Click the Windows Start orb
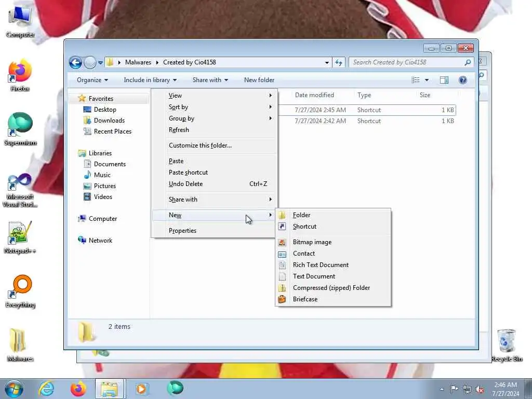 [14, 389]
